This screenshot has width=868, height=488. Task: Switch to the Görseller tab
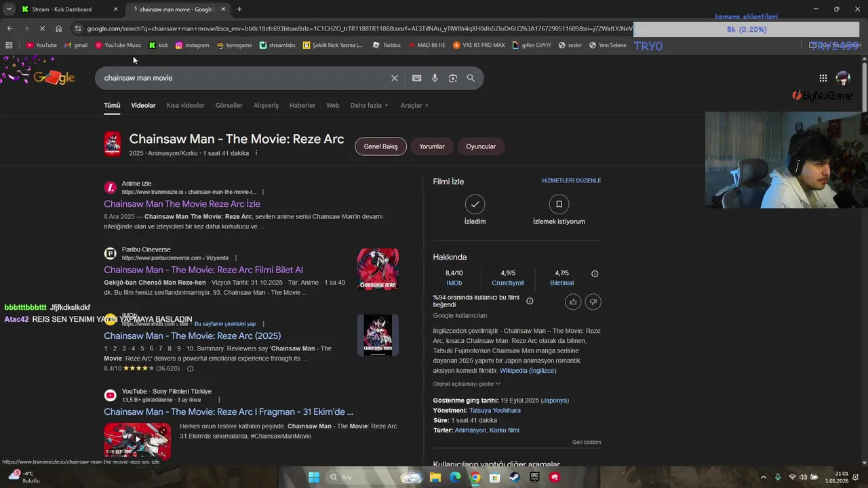[229, 105]
